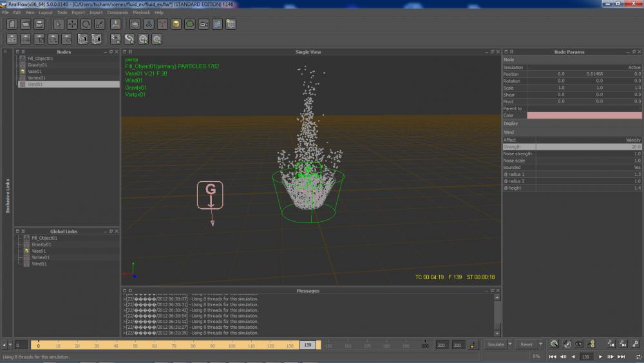Image resolution: width=644 pixels, height=363 pixels.
Task: Click frame 50 on the timeline
Action: tap(135, 346)
